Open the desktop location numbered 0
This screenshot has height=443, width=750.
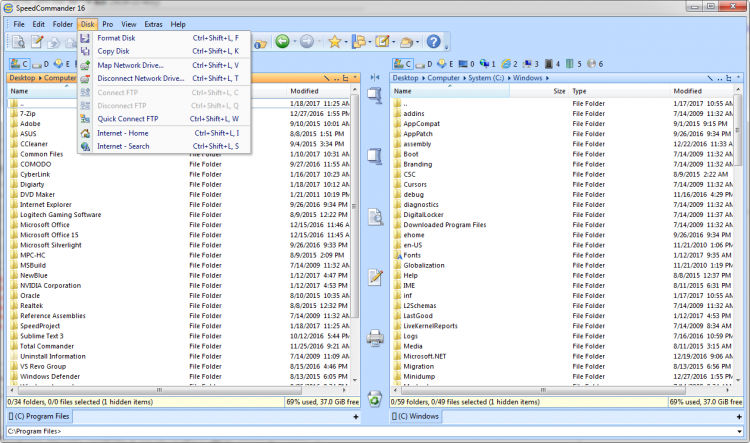click(x=467, y=64)
